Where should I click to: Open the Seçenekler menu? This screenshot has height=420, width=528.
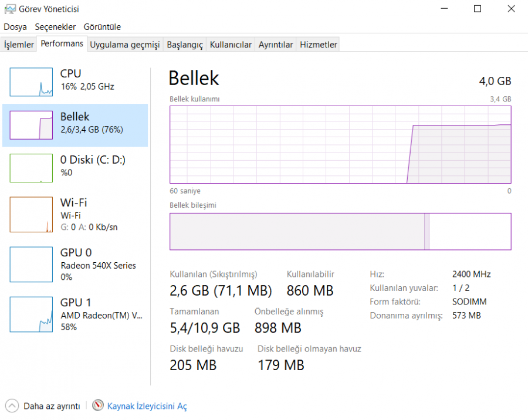pyautogui.click(x=55, y=27)
